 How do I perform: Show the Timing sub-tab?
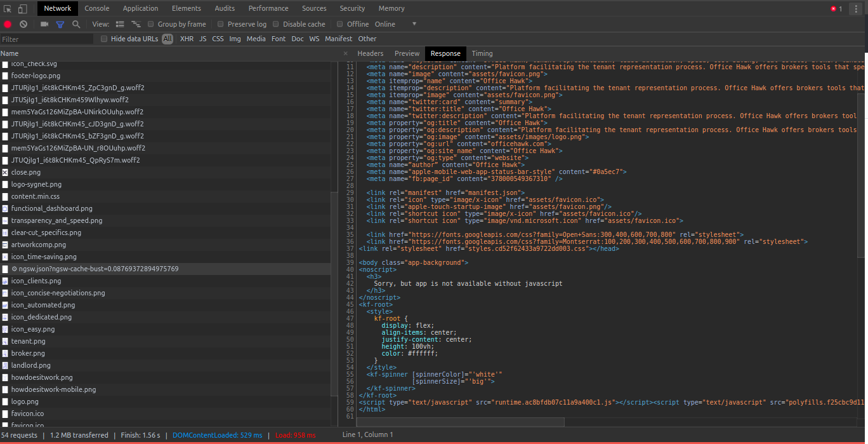[482, 53]
